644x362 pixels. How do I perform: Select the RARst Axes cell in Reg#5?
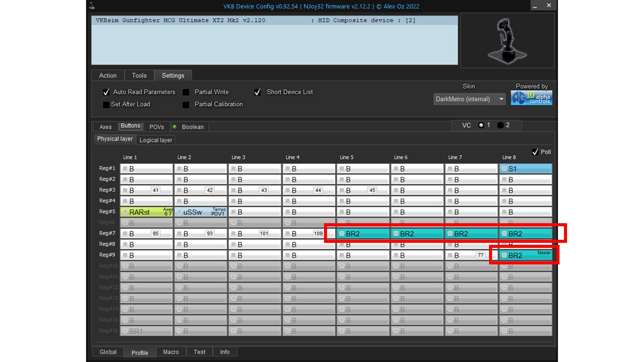pyautogui.click(x=146, y=212)
